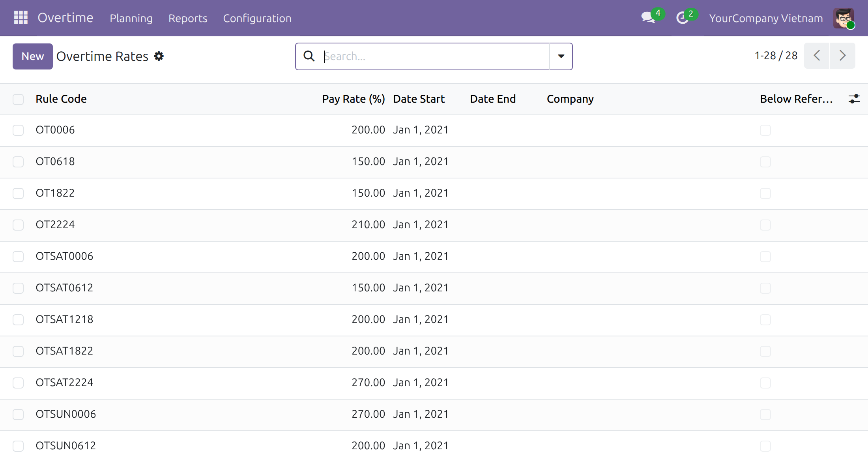The image size is (868, 458).
Task: Open the apps grid menu icon
Action: point(21,18)
